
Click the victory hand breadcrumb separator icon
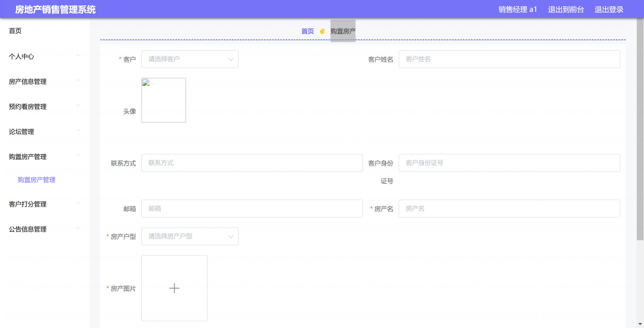pyautogui.click(x=322, y=31)
